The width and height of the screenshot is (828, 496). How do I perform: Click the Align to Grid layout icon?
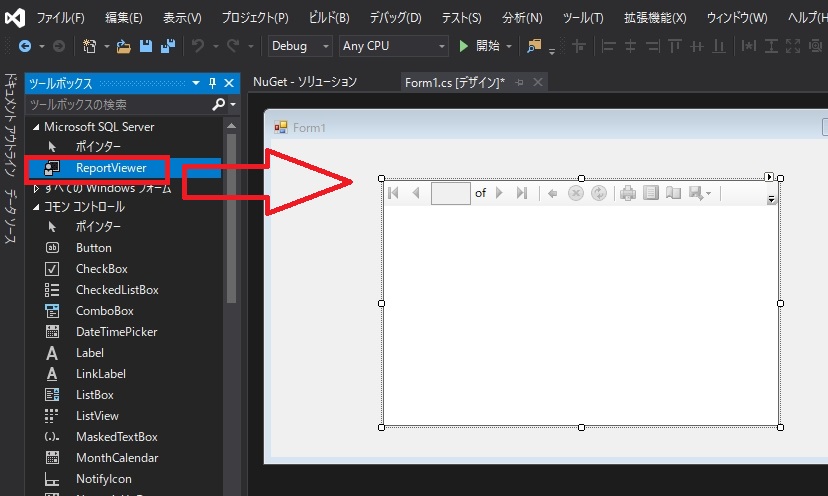(579, 46)
